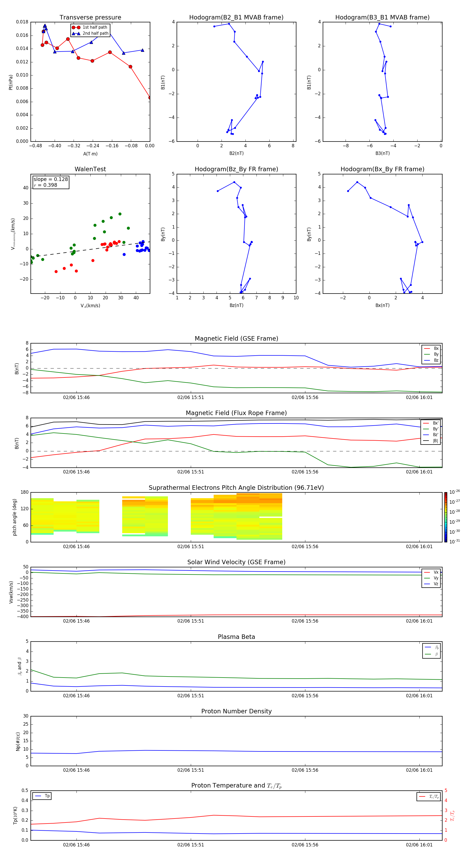The height and width of the screenshot is (868, 473).
Task: Click the 'A(T·m)' x-axis label
Action: pos(90,154)
